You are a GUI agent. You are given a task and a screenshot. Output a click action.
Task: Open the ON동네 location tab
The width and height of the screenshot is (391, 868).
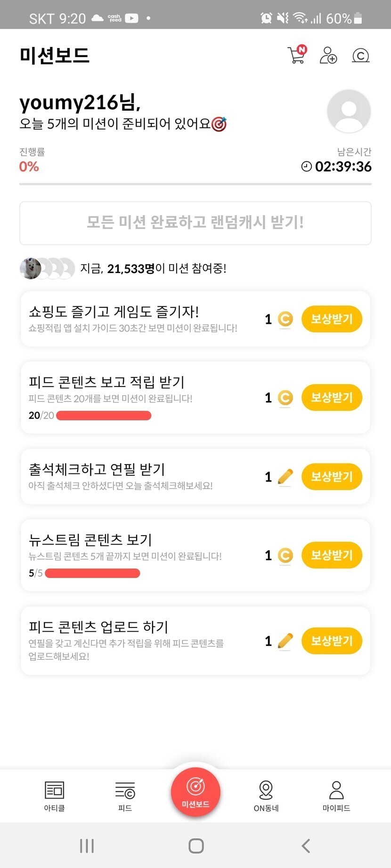point(266,796)
